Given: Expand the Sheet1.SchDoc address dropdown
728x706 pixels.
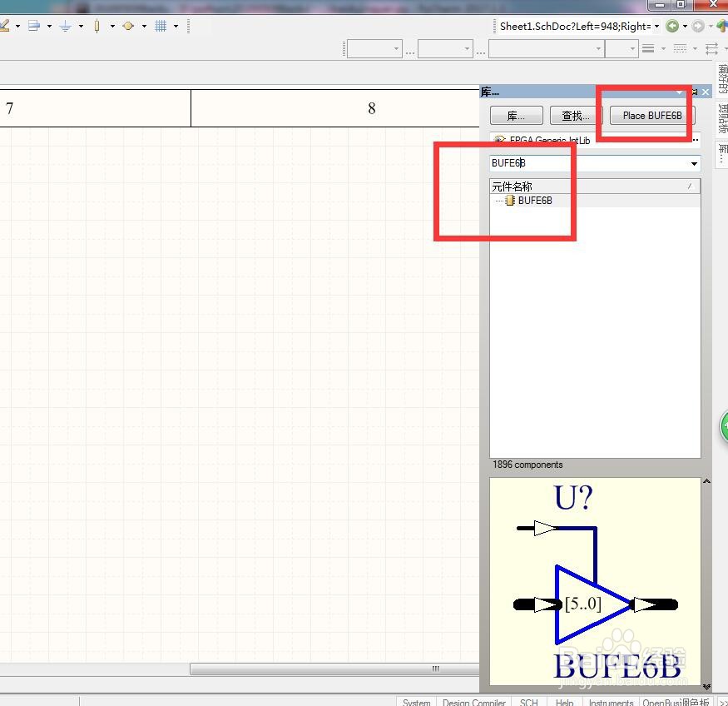Looking at the screenshot, I should tap(656, 26).
